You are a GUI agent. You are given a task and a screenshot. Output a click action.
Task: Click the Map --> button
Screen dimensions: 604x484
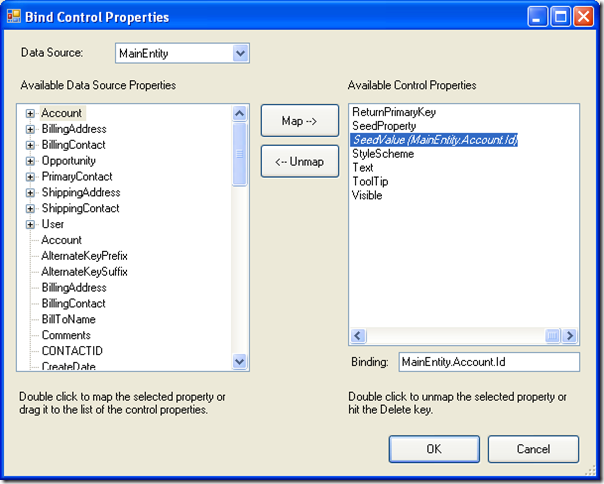tap(300, 121)
